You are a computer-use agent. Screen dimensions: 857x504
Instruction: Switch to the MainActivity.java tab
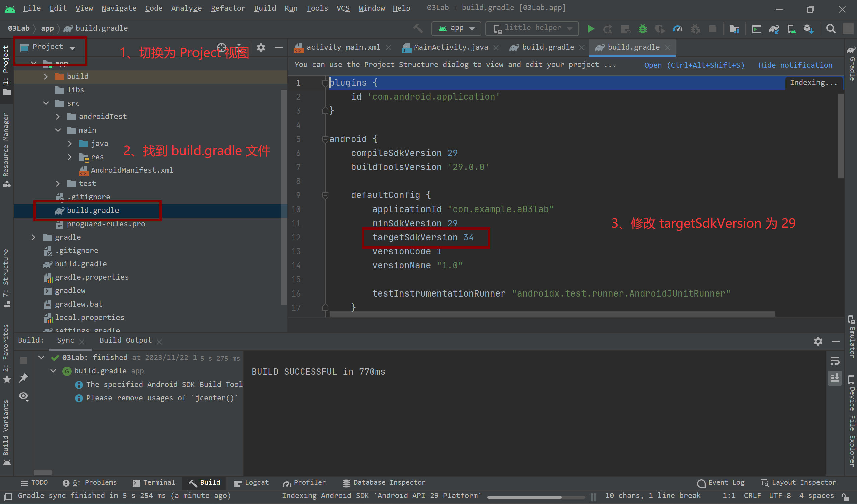(450, 47)
